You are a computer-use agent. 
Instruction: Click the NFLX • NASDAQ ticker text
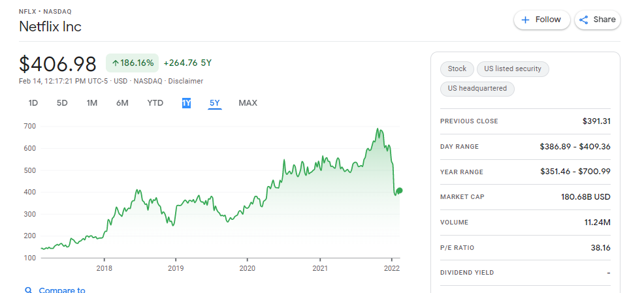(x=45, y=12)
